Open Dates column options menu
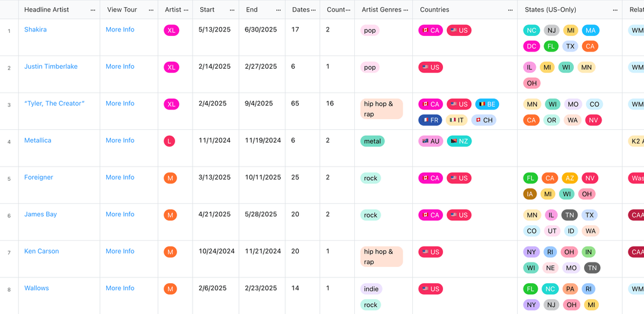 (314, 10)
